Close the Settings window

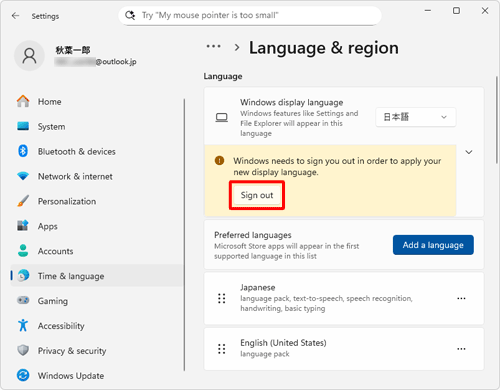pos(485,11)
